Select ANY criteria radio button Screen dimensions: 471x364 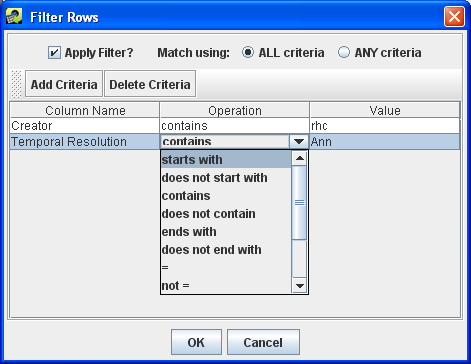[x=344, y=52]
